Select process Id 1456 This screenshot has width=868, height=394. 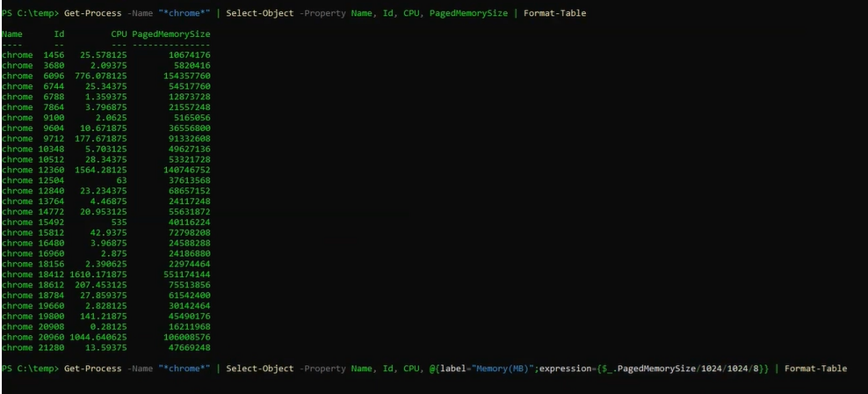[x=54, y=55]
